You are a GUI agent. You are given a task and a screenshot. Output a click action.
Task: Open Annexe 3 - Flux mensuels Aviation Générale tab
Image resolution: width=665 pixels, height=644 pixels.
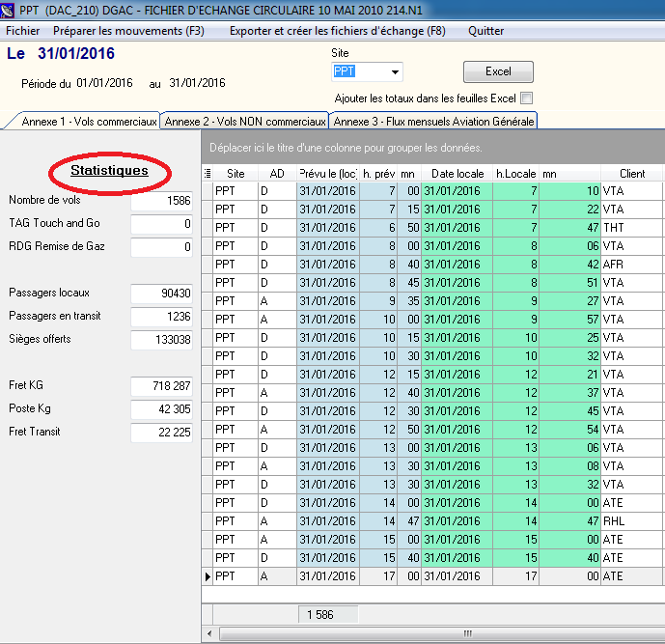tap(432, 122)
